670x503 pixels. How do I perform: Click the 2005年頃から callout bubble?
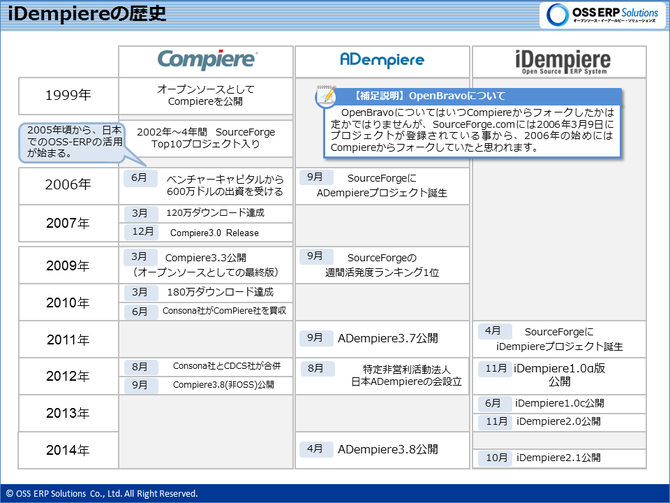(x=73, y=142)
